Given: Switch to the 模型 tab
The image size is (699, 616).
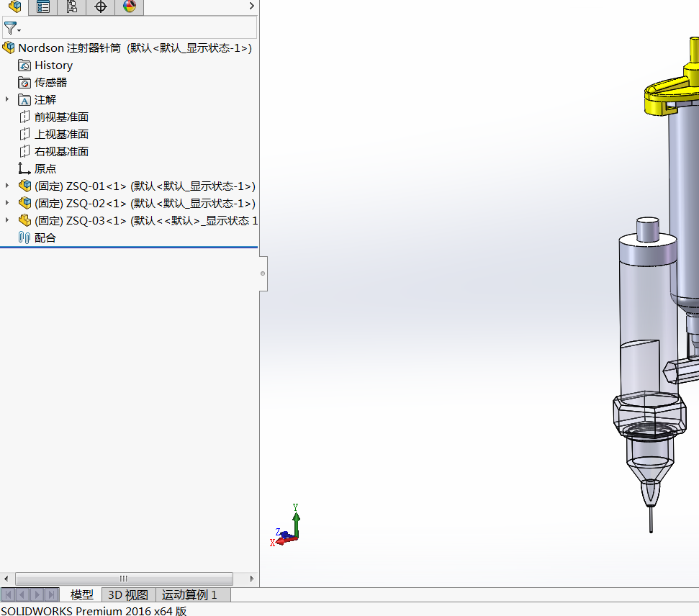Looking at the screenshot, I should point(82,595).
